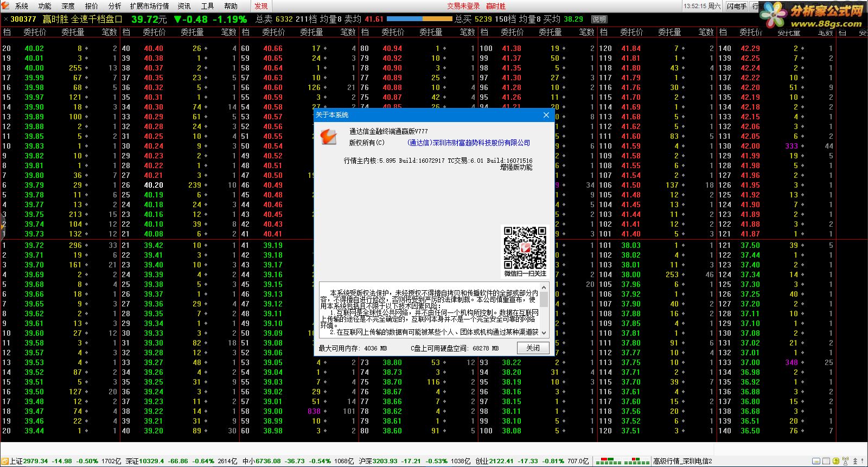Image resolution: width=868 pixels, height=467 pixels.
Task: Click the red-green market breadth bars in the status bar
Action: coord(622,461)
